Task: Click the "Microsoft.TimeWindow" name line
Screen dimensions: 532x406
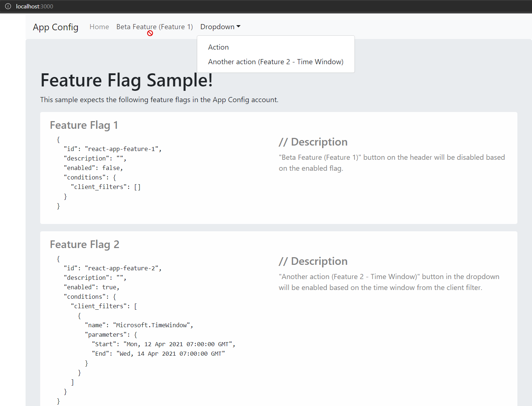Action: point(139,325)
